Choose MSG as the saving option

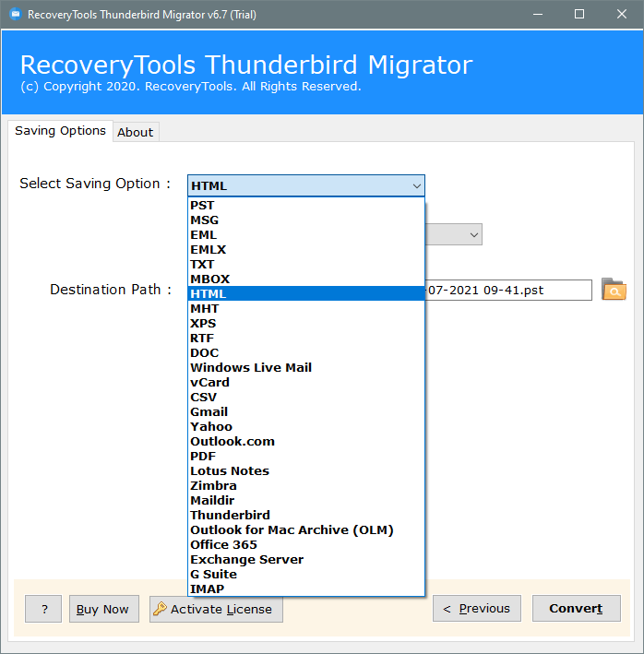[x=306, y=220]
